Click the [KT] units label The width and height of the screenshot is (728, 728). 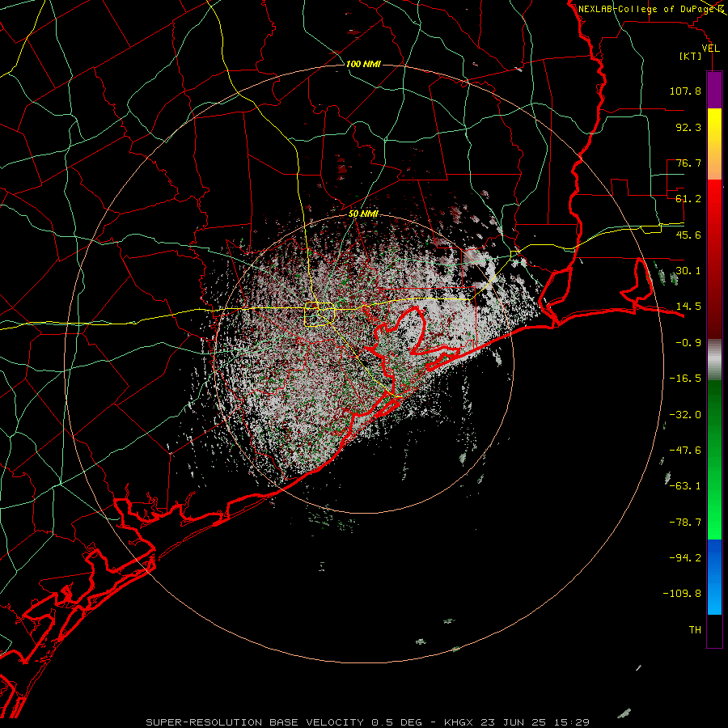pyautogui.click(x=691, y=56)
